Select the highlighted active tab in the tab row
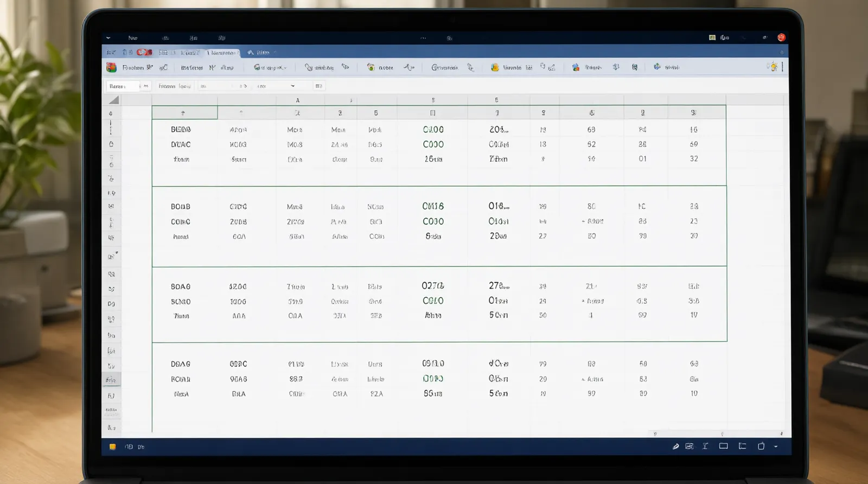This screenshot has height=484, width=868. [223, 53]
